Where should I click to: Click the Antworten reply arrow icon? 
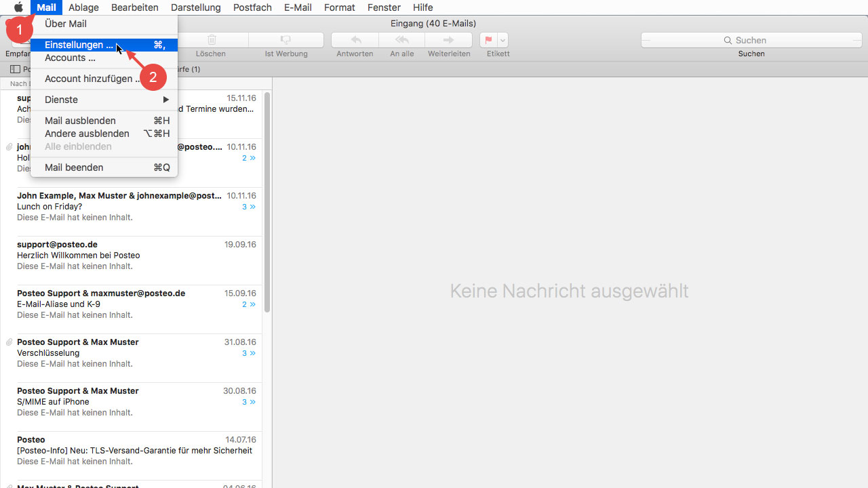[354, 39]
